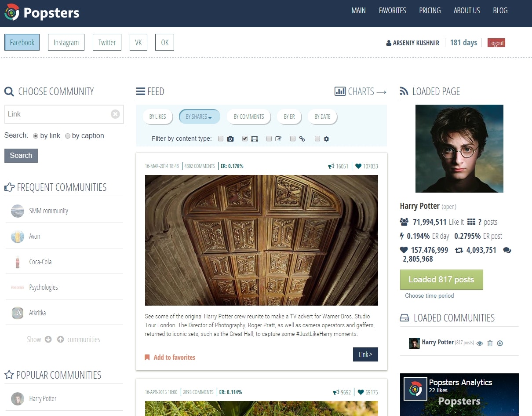Click into the Link input field

pos(64,114)
